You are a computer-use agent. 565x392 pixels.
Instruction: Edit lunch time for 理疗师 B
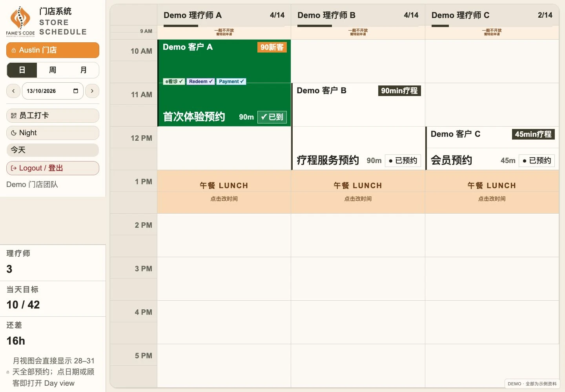point(358,192)
